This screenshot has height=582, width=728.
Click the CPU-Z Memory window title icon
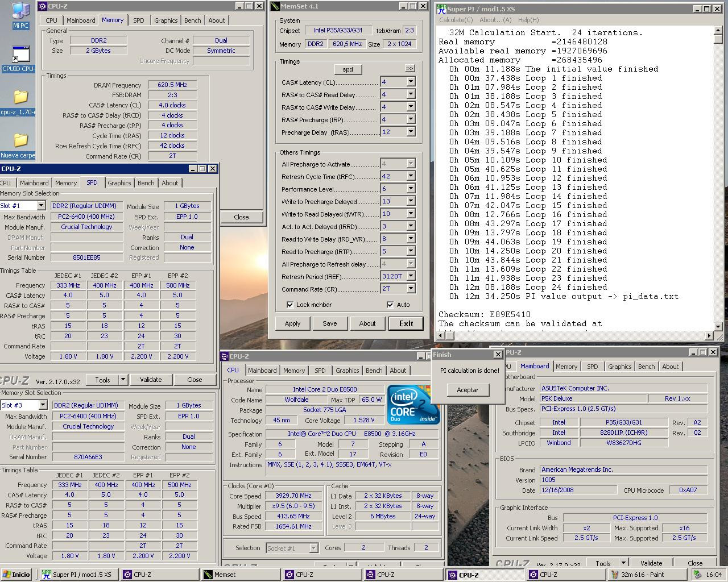point(42,6)
